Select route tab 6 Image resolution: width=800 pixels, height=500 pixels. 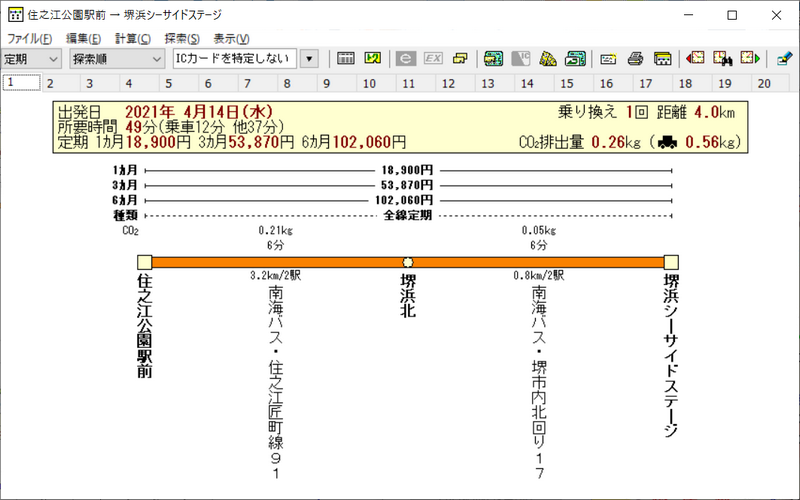coord(218,83)
